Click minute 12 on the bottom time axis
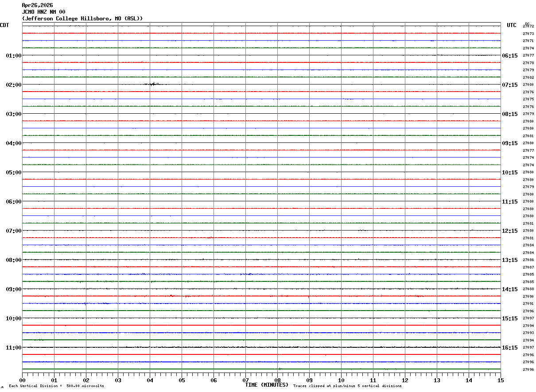536x392 pixels. click(x=405, y=380)
